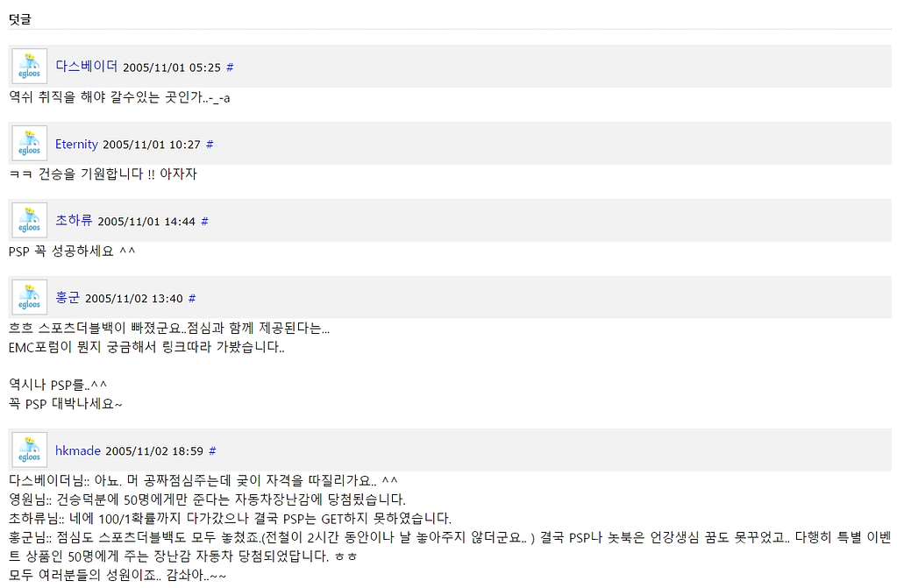Visit the 초하류 commenter profile
Screen dimensions: 897x588
pyautogui.click(x=74, y=220)
